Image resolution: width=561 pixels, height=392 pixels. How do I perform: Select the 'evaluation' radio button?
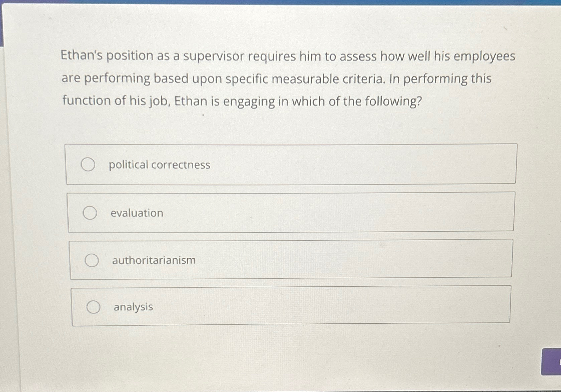pos(90,213)
